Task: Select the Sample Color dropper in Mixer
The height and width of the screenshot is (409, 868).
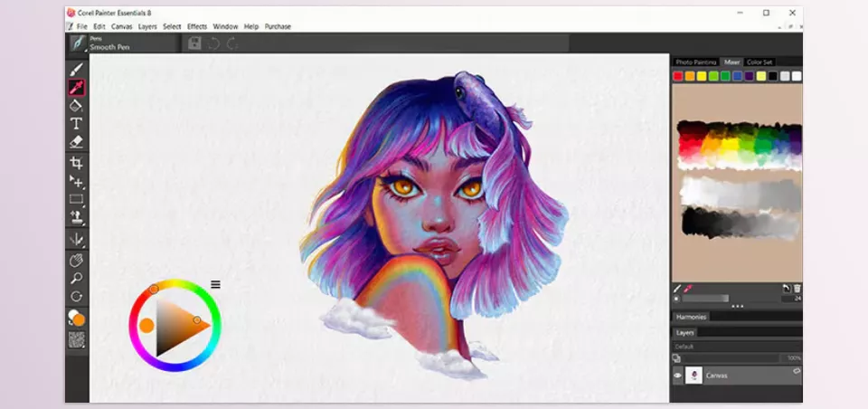Action: point(689,288)
